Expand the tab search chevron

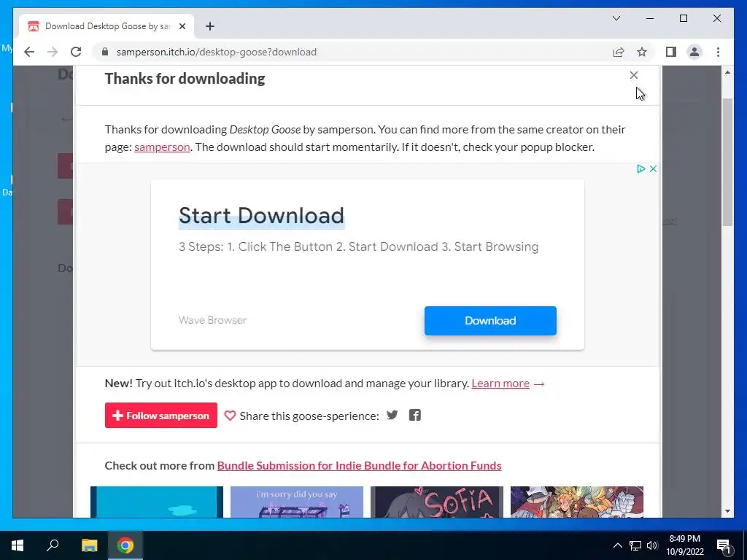tap(616, 18)
